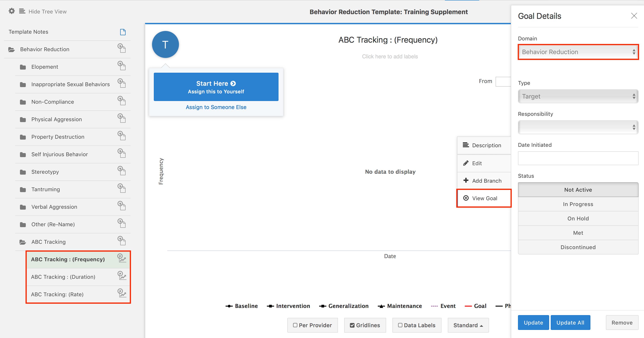Image resolution: width=644 pixels, height=338 pixels.
Task: Open the Standard dropdown button
Action: click(x=468, y=325)
